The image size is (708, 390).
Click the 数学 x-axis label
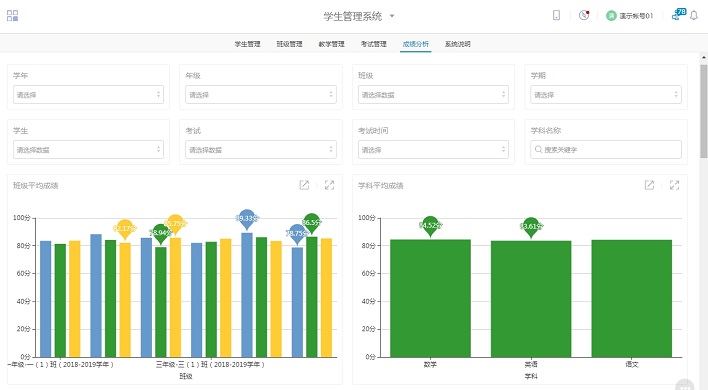(x=430, y=364)
